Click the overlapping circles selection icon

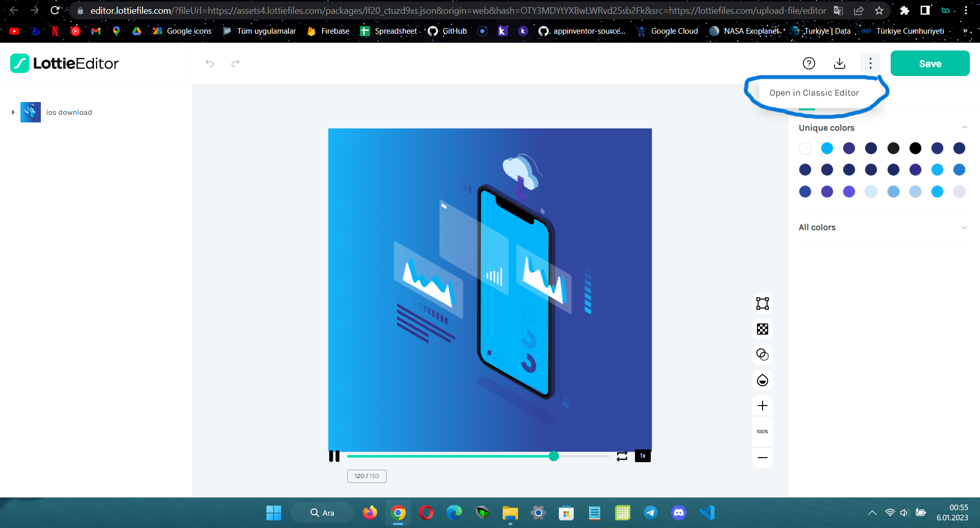point(763,355)
